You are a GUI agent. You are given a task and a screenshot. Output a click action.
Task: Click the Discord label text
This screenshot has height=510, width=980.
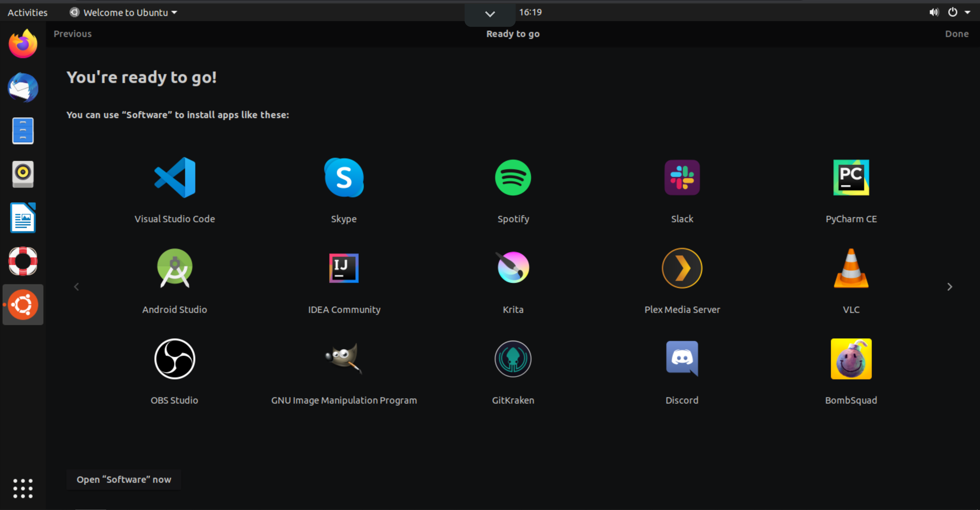pyautogui.click(x=682, y=400)
